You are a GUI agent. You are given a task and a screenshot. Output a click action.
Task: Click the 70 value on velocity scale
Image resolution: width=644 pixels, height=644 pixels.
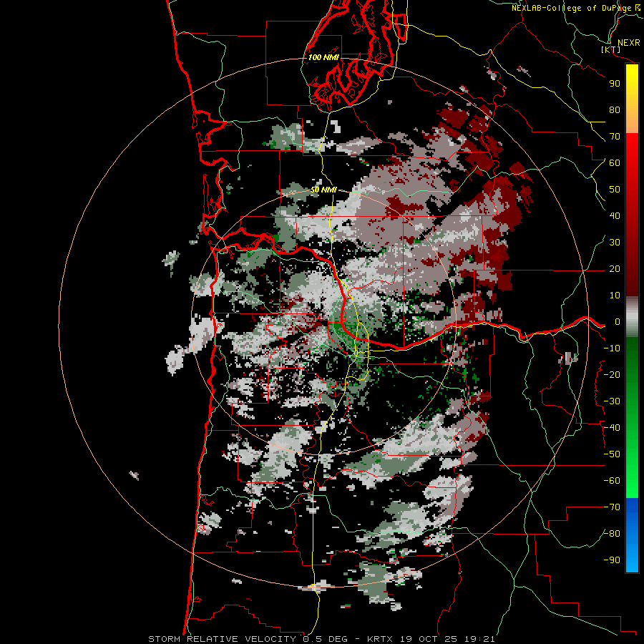point(615,137)
